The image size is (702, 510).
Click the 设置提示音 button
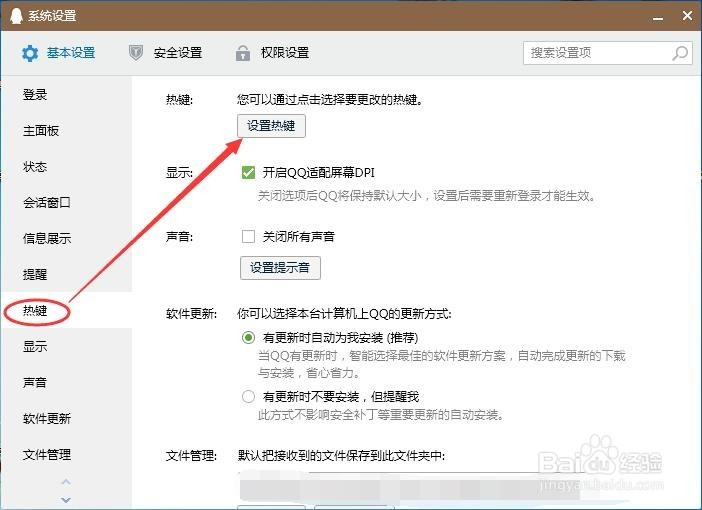coord(280,268)
